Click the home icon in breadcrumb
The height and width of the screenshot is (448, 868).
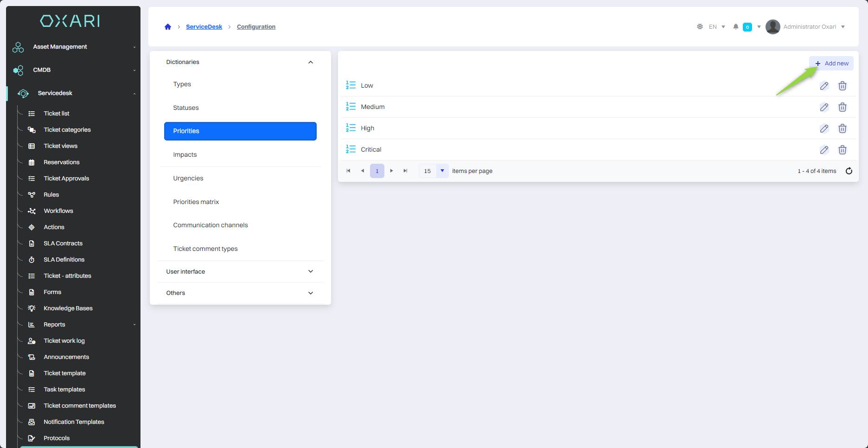pyautogui.click(x=168, y=27)
